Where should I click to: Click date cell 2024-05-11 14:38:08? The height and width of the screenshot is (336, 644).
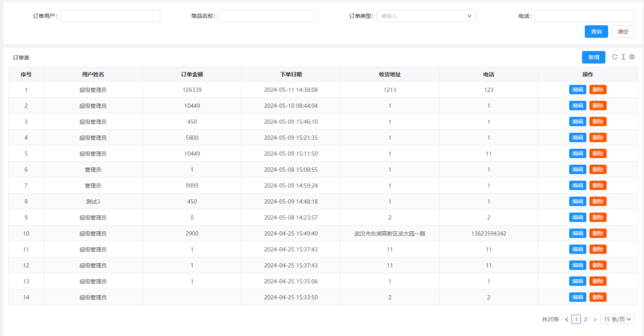point(291,90)
